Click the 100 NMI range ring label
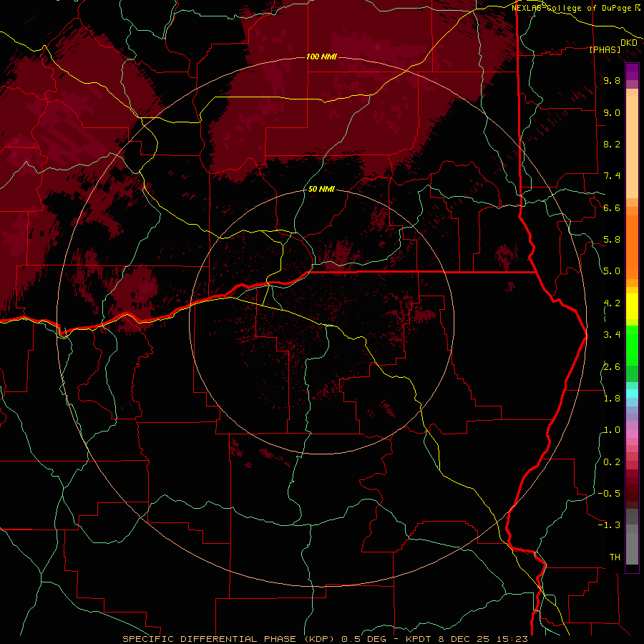 321,57
